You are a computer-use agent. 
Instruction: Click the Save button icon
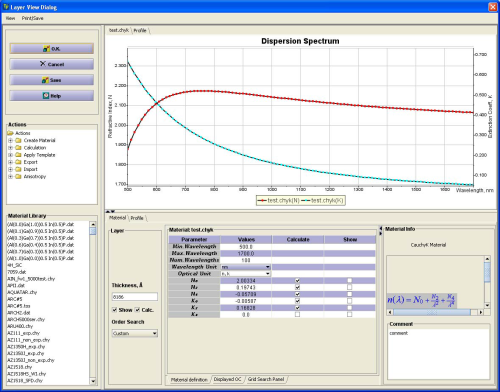(x=45, y=80)
